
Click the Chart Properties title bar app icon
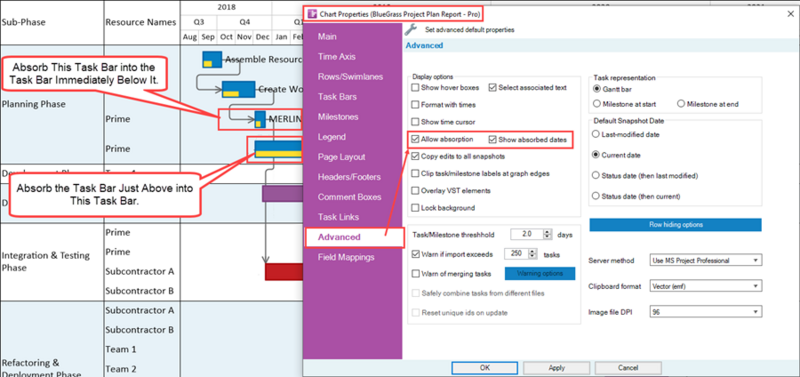tap(312, 13)
